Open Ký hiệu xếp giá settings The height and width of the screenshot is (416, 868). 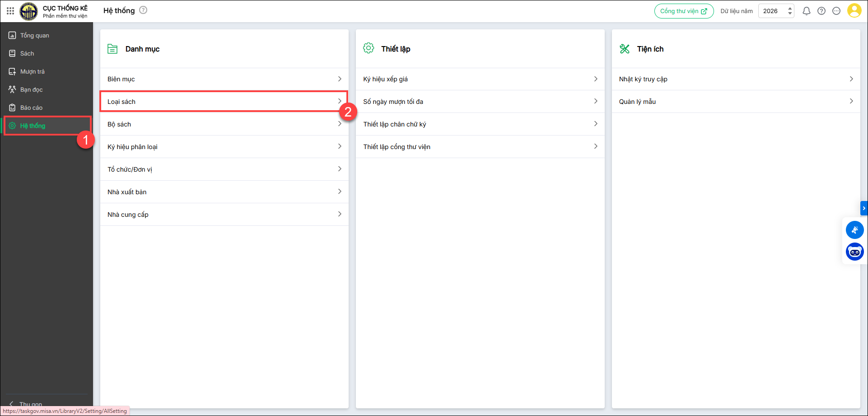[480, 79]
